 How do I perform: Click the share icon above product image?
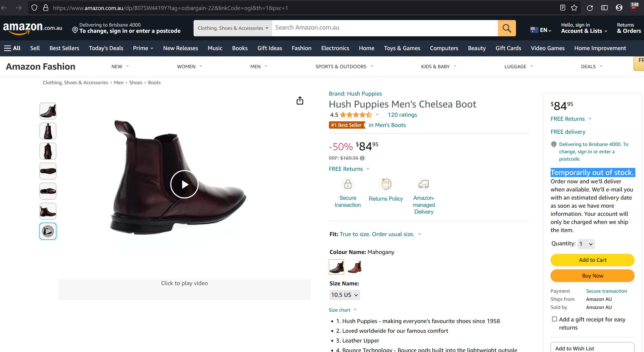(x=300, y=100)
